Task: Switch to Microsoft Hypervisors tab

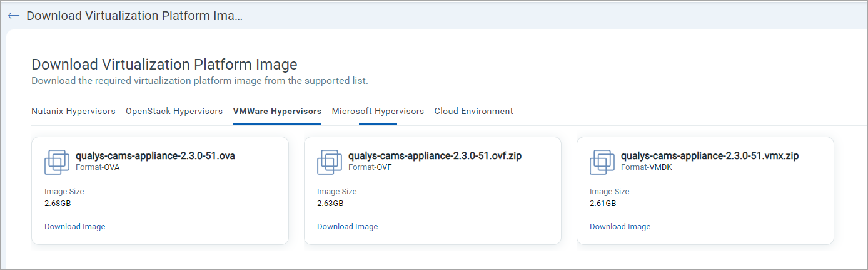Action: tap(378, 111)
